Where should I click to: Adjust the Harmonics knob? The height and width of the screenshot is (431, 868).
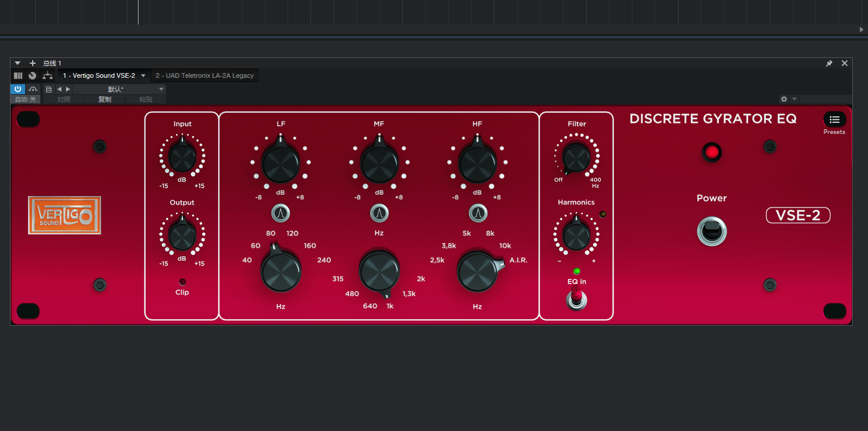(576, 236)
